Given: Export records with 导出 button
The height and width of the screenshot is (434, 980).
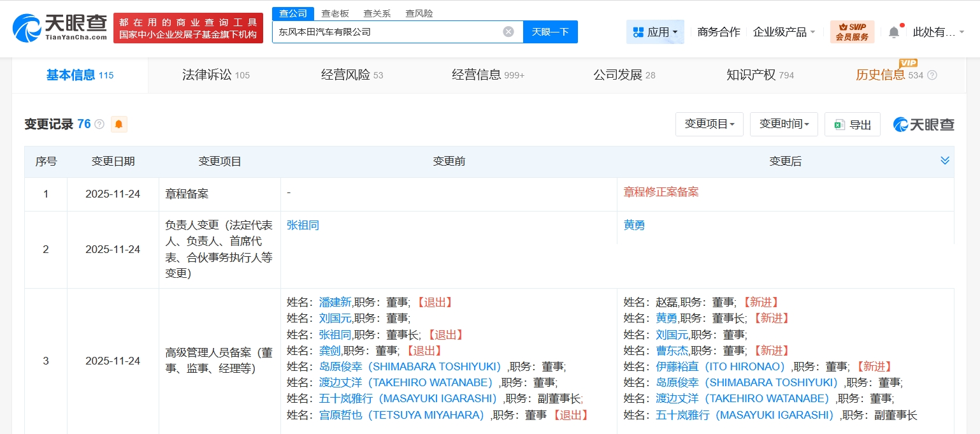Looking at the screenshot, I should tap(852, 124).
